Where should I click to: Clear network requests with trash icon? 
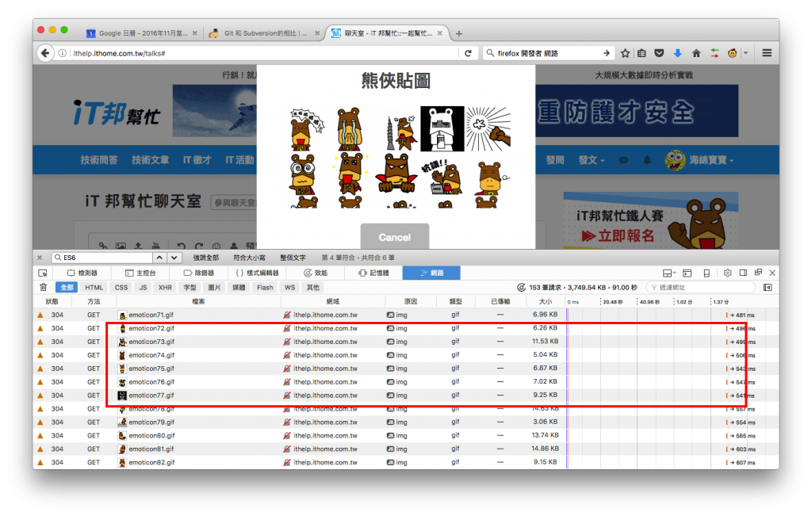point(44,287)
